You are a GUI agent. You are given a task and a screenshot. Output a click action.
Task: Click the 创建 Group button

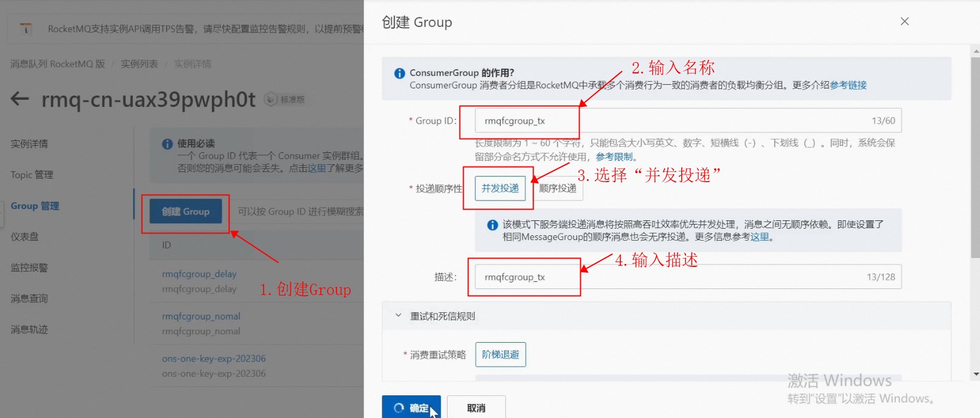point(185,211)
